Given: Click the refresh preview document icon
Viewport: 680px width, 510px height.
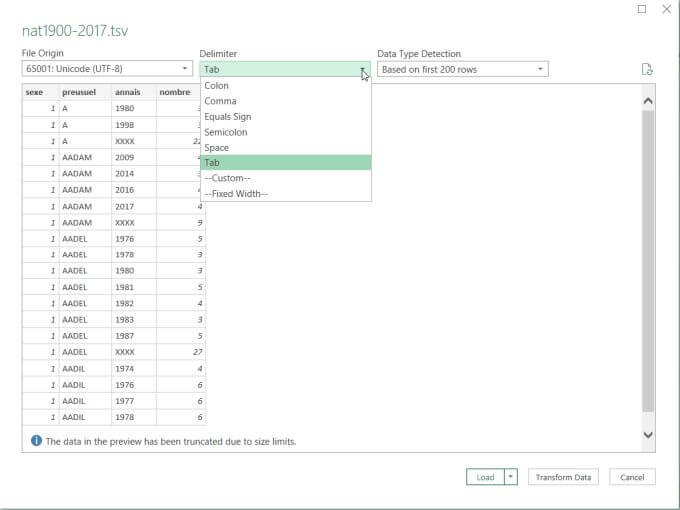Looking at the screenshot, I should click(647, 69).
